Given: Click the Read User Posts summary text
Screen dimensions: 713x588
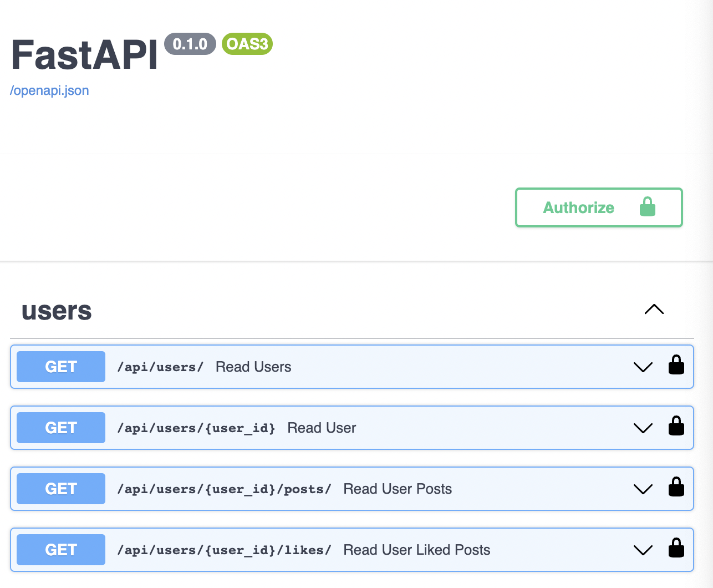Looking at the screenshot, I should click(398, 489).
